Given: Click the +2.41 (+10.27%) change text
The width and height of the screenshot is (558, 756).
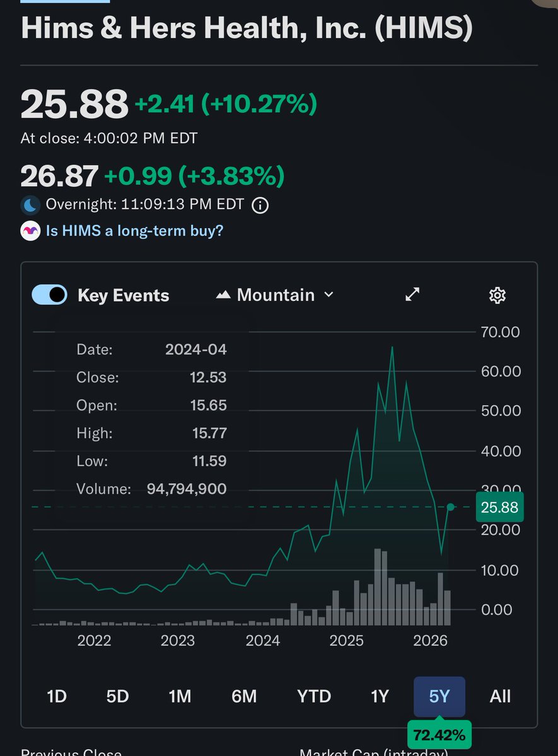Looking at the screenshot, I should [x=225, y=104].
